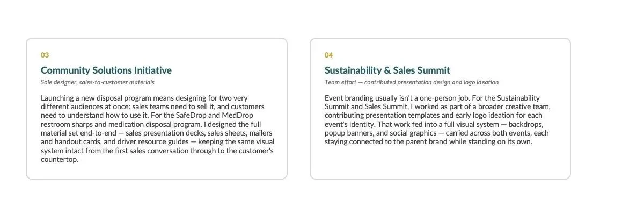Click the 03 project number label
Screen dimensions: 644x213
coord(45,55)
